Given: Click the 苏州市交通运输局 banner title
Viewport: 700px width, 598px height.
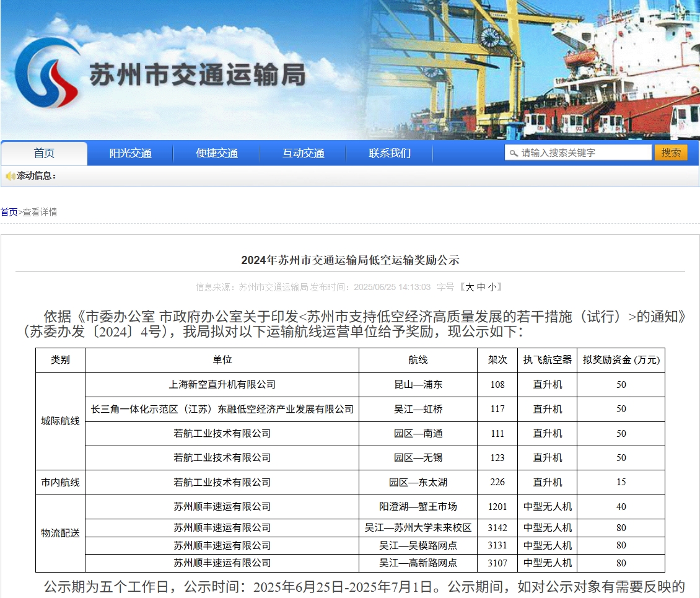Looking at the screenshot, I should (197, 76).
